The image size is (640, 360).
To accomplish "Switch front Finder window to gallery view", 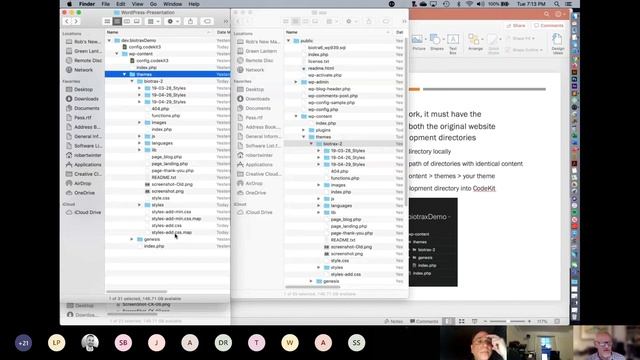I will tap(137, 21).
